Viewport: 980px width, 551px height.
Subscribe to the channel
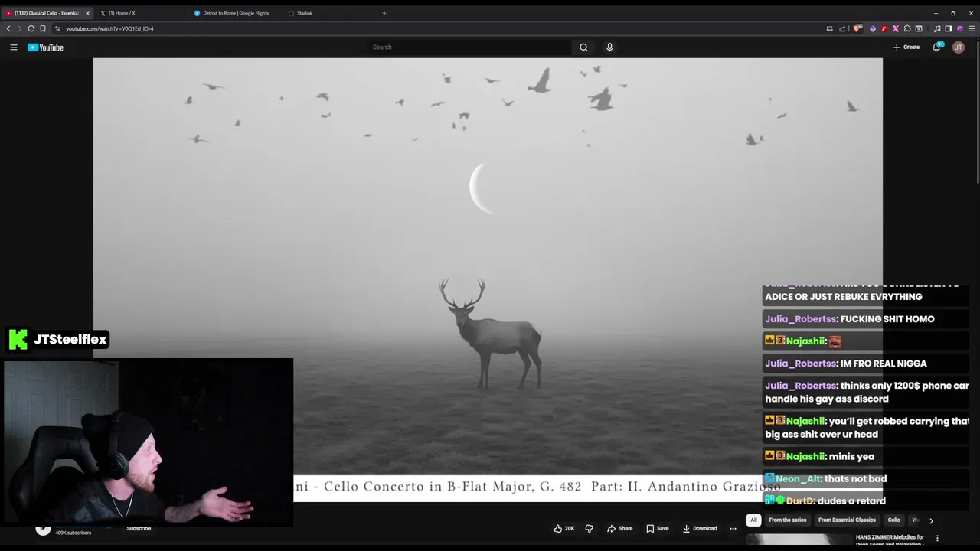139,528
